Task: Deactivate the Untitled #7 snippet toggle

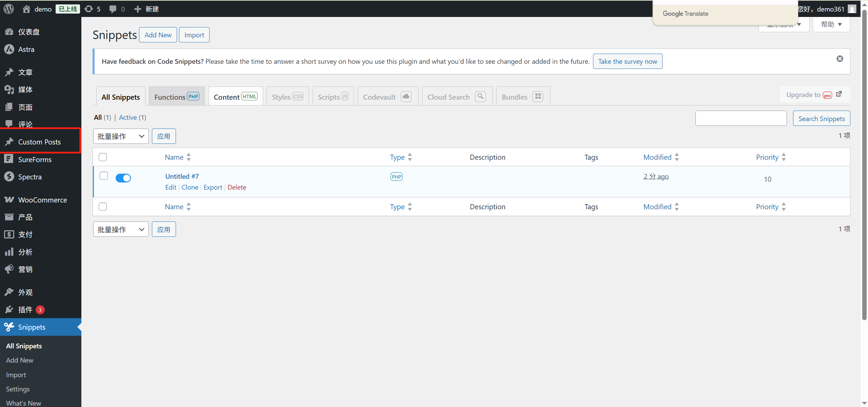Action: (123, 178)
